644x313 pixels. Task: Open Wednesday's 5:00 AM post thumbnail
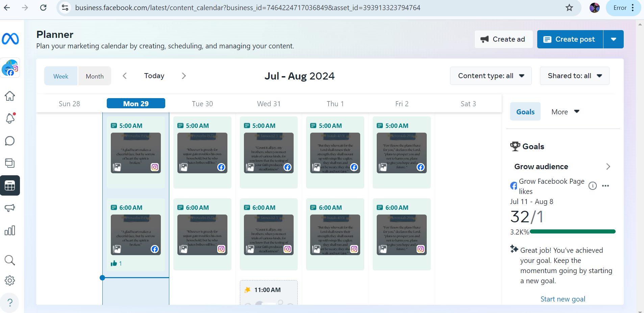coord(269,153)
